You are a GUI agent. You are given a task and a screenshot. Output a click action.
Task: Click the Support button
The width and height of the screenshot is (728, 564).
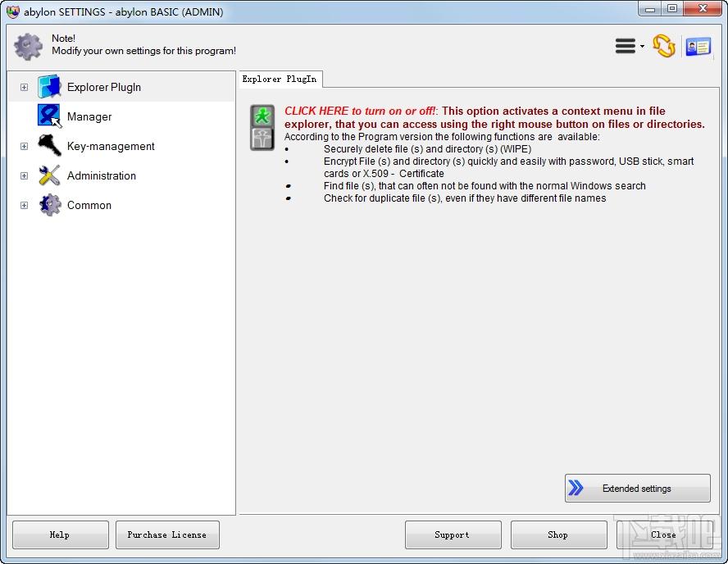(453, 534)
